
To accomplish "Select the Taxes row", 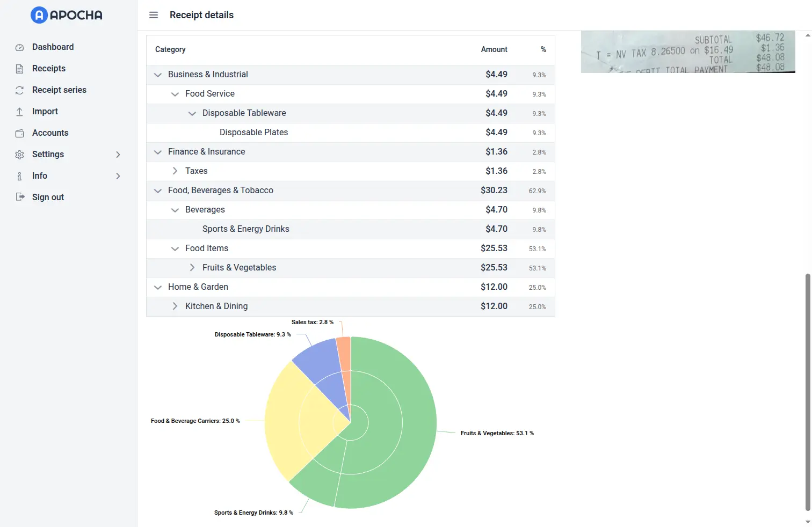I will tap(196, 171).
